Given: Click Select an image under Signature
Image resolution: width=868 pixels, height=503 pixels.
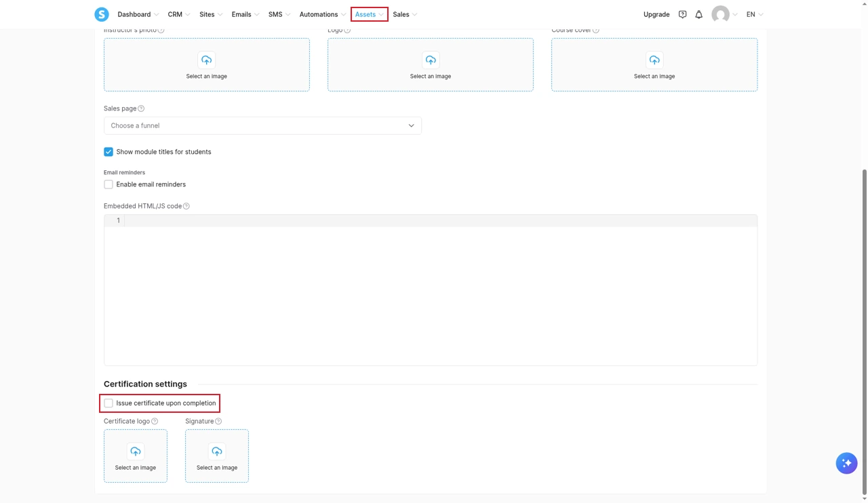Looking at the screenshot, I should coord(217,468).
